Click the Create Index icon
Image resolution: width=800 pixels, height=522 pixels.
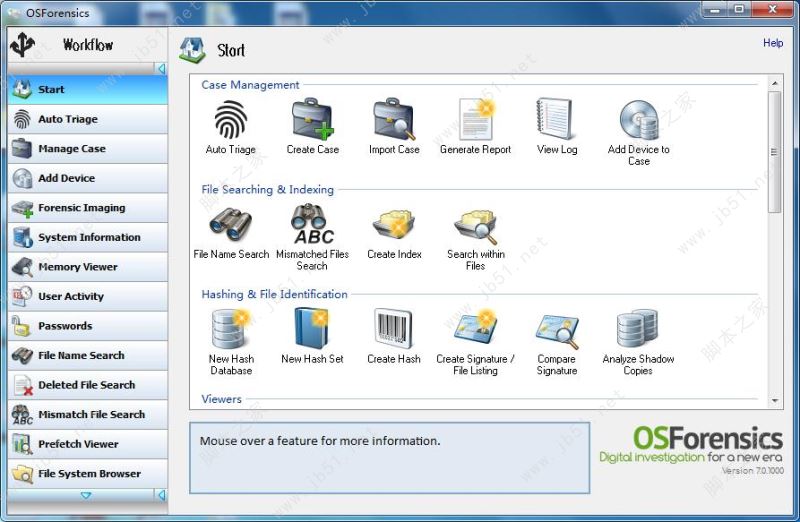click(394, 225)
